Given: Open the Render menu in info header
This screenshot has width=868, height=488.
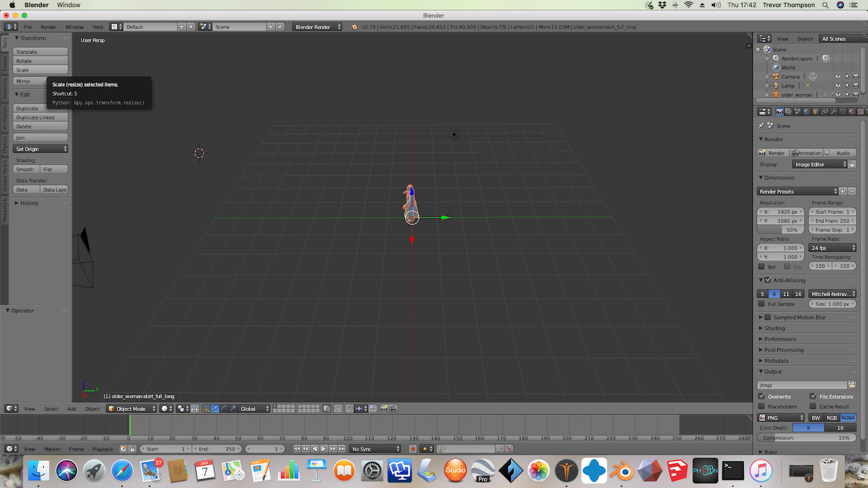Looking at the screenshot, I should pos(49,27).
